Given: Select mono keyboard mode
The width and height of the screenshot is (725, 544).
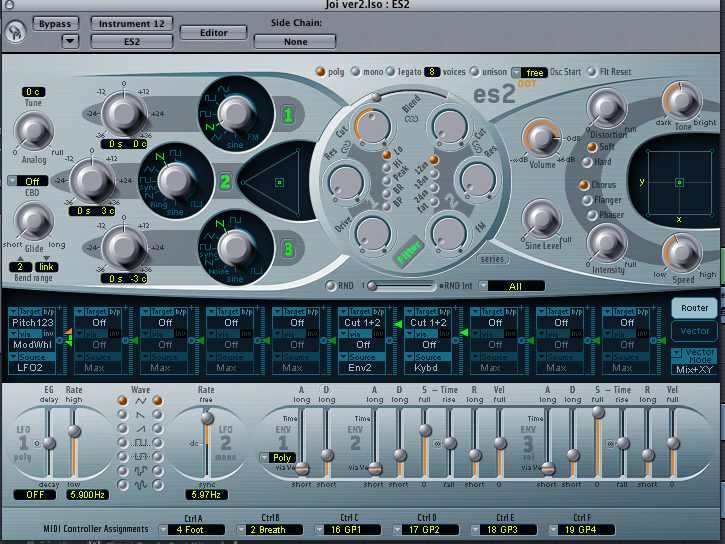Looking at the screenshot, I should click(x=355, y=72).
